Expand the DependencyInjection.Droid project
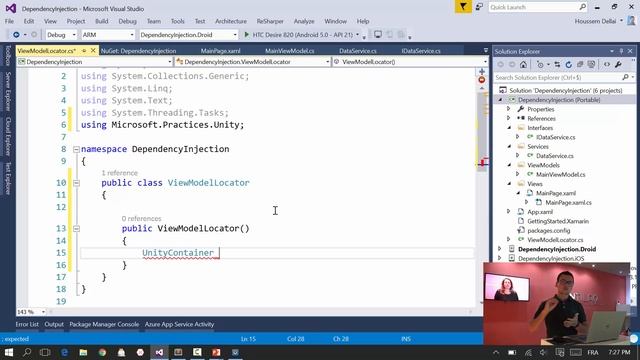This screenshot has height=360, width=640. pyautogui.click(x=500, y=249)
